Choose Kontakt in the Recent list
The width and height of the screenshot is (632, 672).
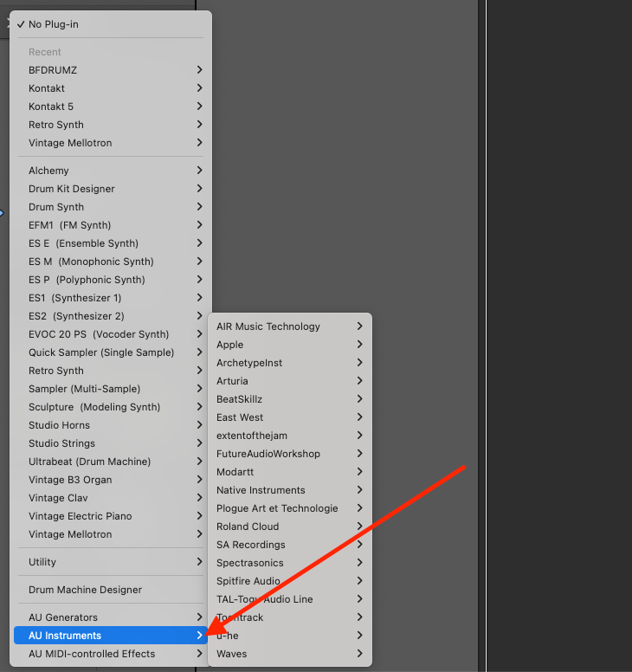tap(111, 88)
